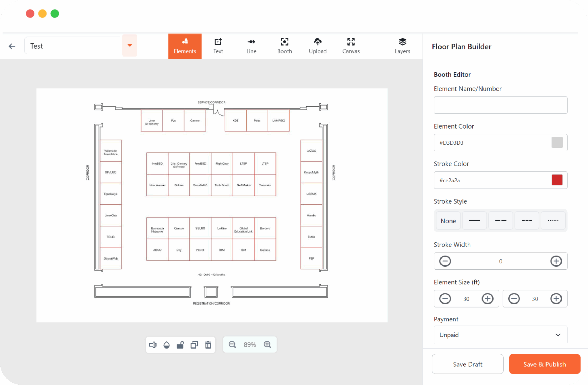Viewport: 588px width, 385px height.
Task: Select the Booth tool
Action: pyautogui.click(x=284, y=46)
